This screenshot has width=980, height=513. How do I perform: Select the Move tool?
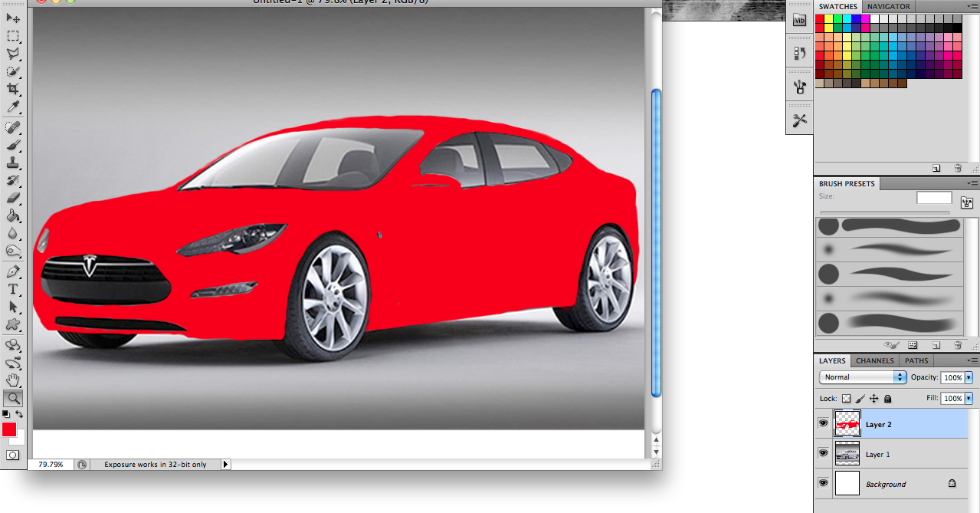[13, 18]
